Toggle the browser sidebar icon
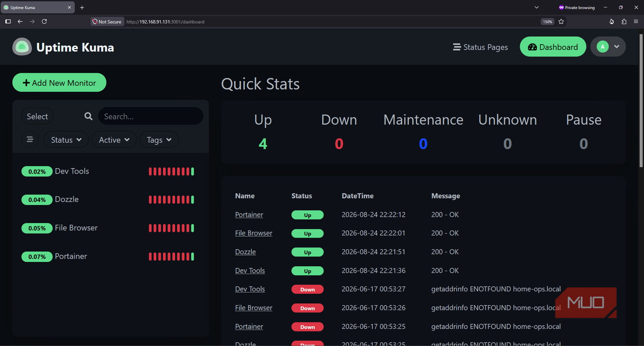 (8, 21)
